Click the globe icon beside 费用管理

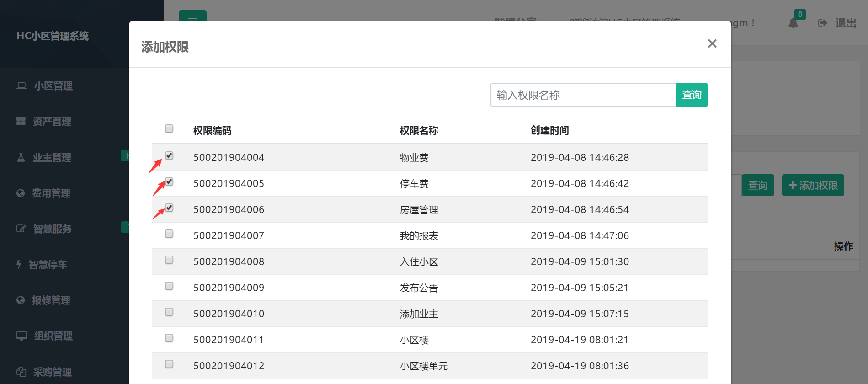tap(21, 193)
